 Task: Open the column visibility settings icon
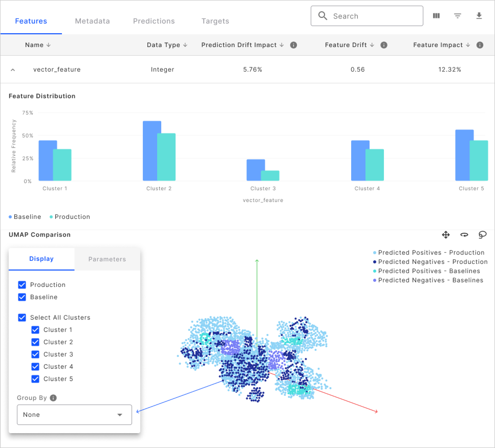(x=436, y=16)
